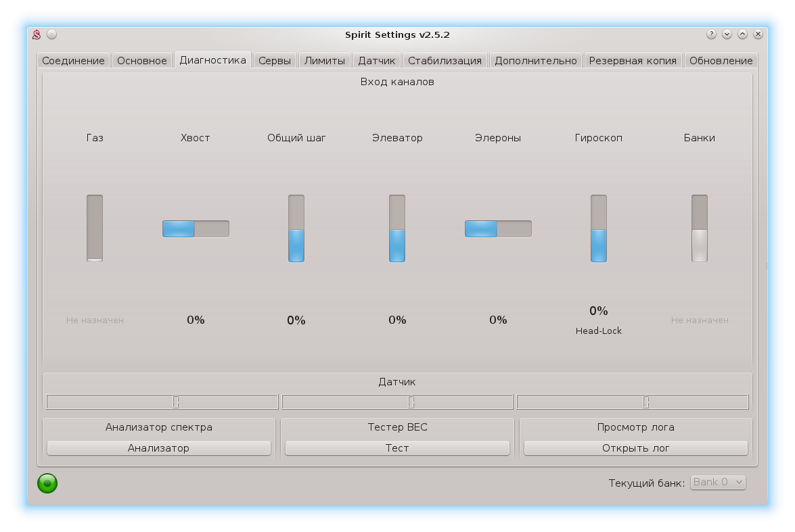Click the first Датчик sensor bar
Screen dimensions: 795x532
162,402
